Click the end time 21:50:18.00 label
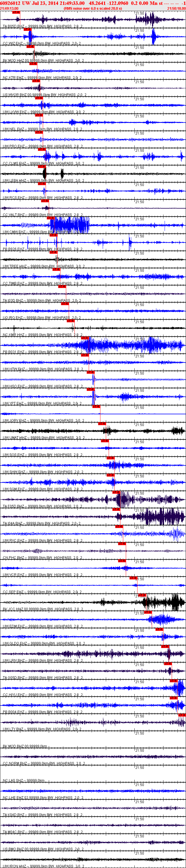Image resolution: width=186 pixels, height=868 pixels. (177, 8)
